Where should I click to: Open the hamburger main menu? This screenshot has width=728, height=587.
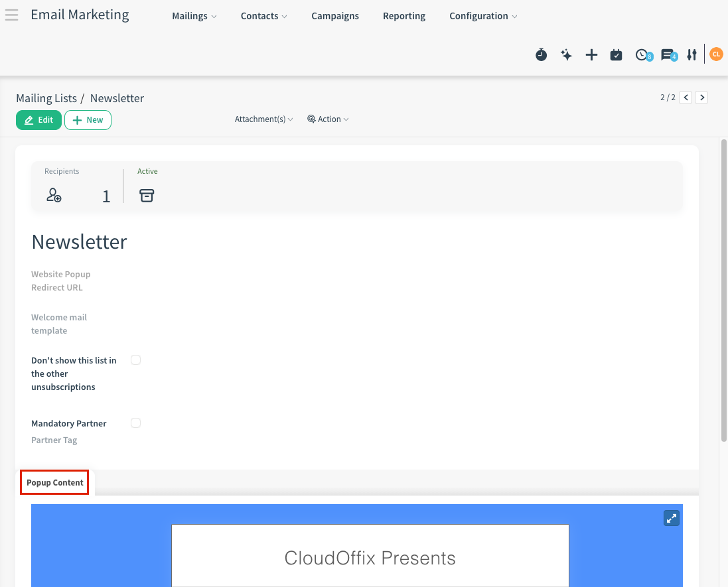tap(11, 15)
